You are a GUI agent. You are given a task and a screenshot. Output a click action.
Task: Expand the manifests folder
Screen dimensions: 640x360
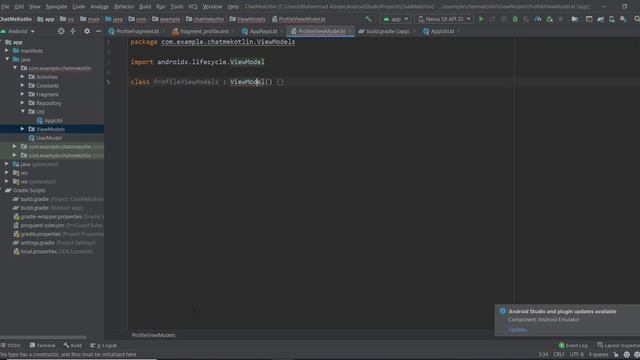pos(7,51)
